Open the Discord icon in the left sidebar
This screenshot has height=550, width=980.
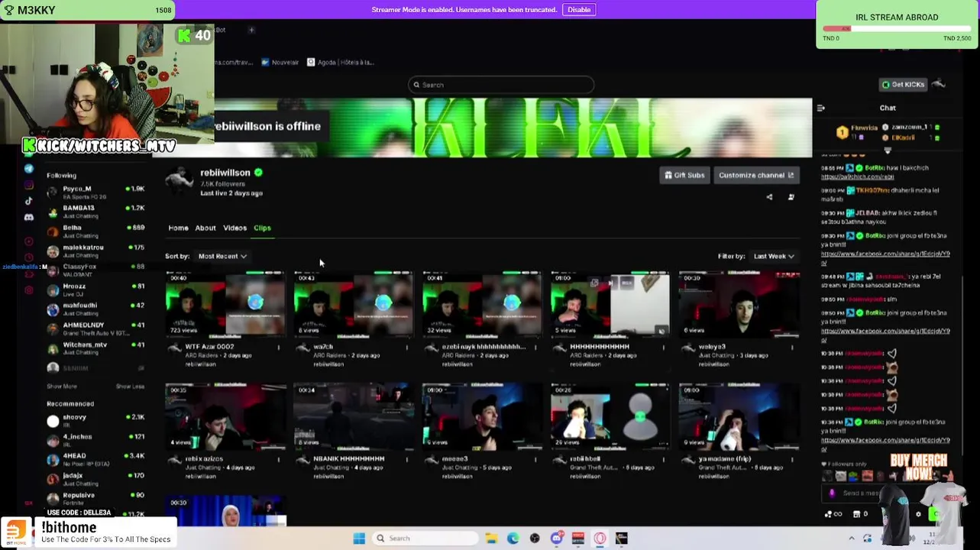29,218
